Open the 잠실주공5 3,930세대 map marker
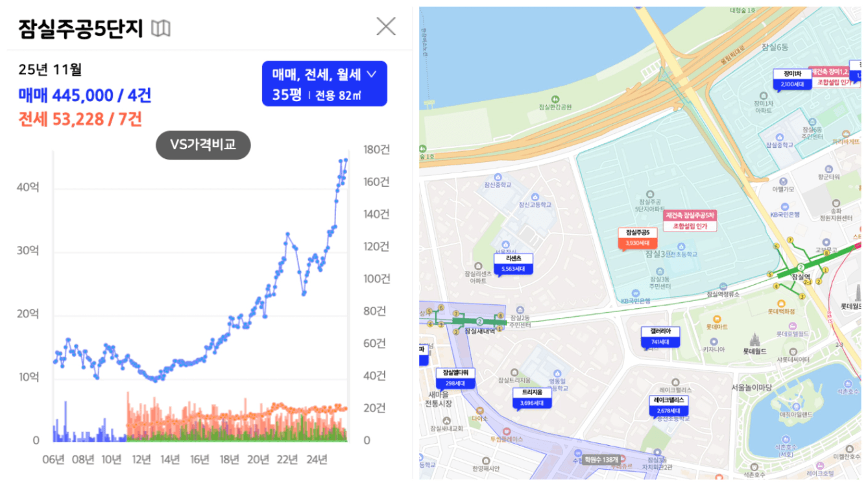The height and width of the screenshot is (482, 868). pos(637,239)
